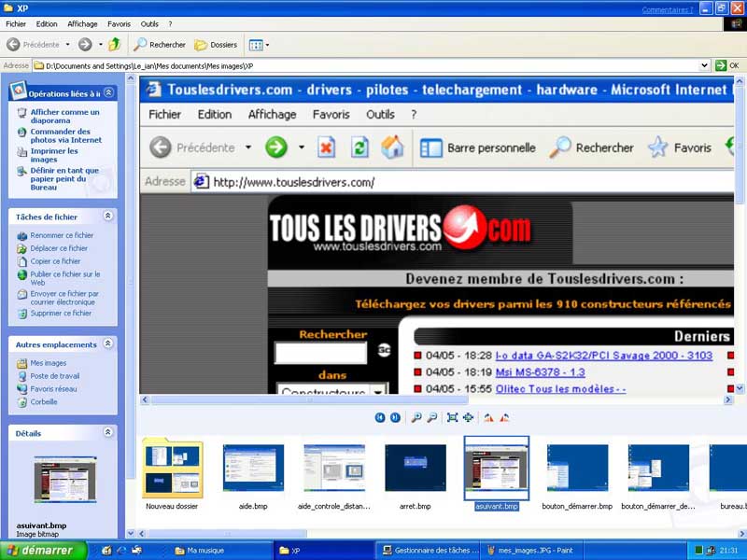Open the ? help menu
This screenshot has width=747, height=560.
(x=170, y=24)
